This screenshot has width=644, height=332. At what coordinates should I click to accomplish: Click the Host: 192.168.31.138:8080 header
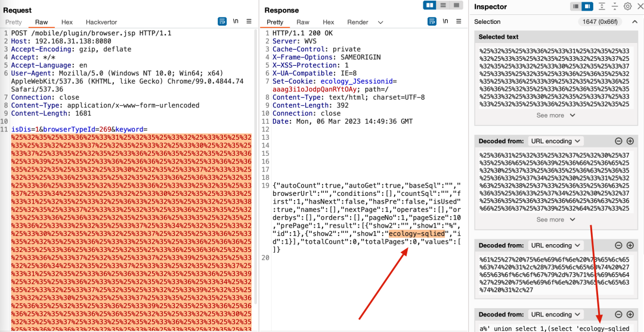tap(61, 41)
